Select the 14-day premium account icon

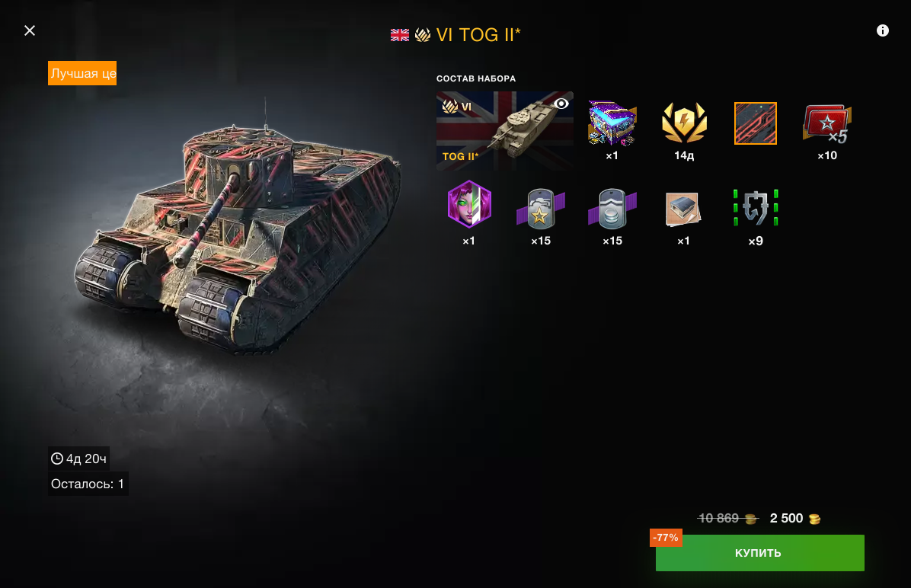click(x=684, y=123)
